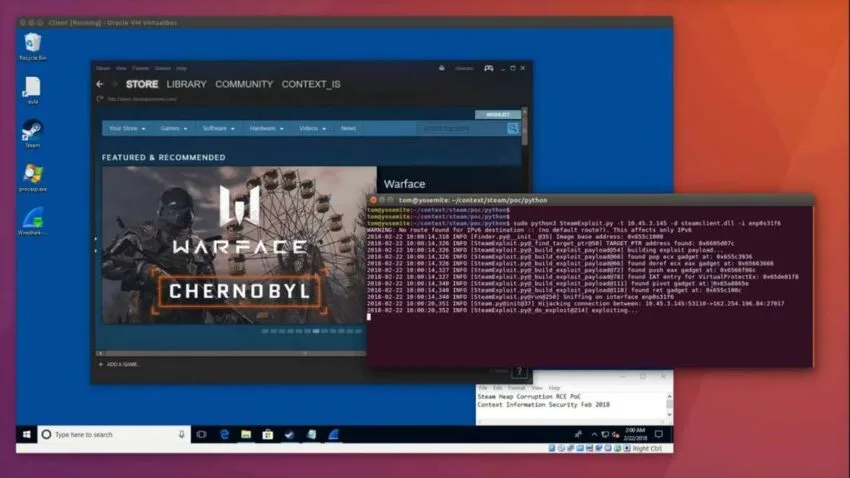Open the Steam menu
Image resolution: width=850 pixels, height=478 pixels.
pos(103,68)
